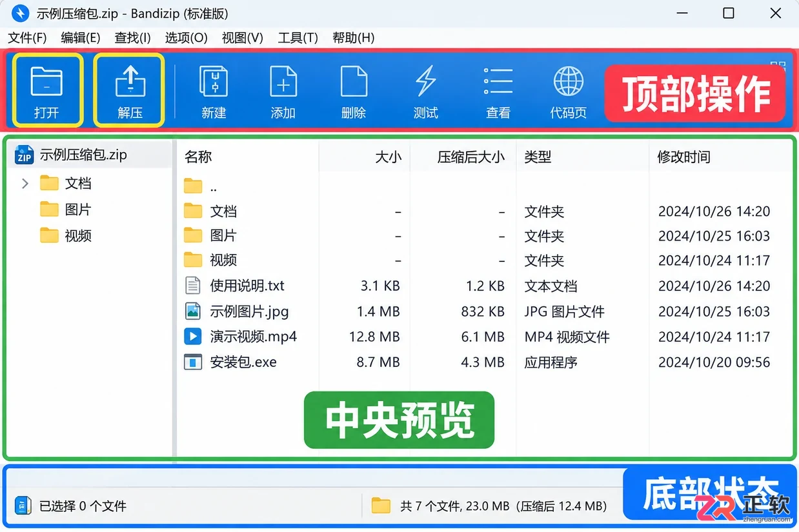Click the MP4 视频文件 type cell

[x=567, y=337]
